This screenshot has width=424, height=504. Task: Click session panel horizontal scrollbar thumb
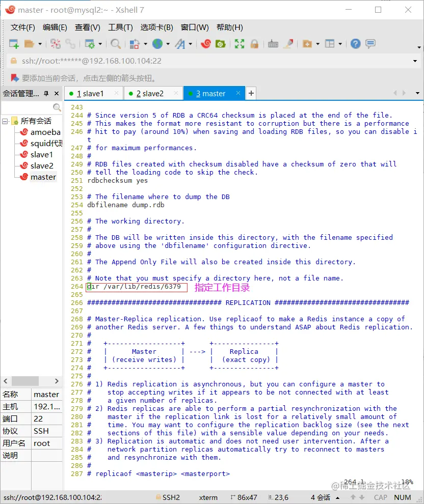point(25,381)
